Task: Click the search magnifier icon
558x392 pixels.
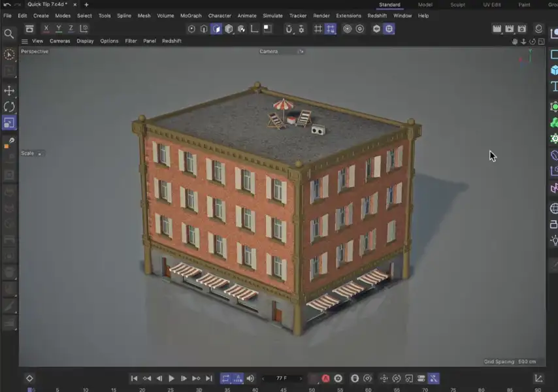Action: click(x=9, y=33)
